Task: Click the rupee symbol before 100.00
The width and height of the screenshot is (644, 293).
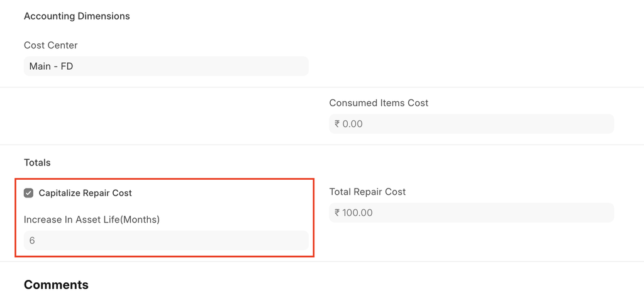Action: pos(337,213)
